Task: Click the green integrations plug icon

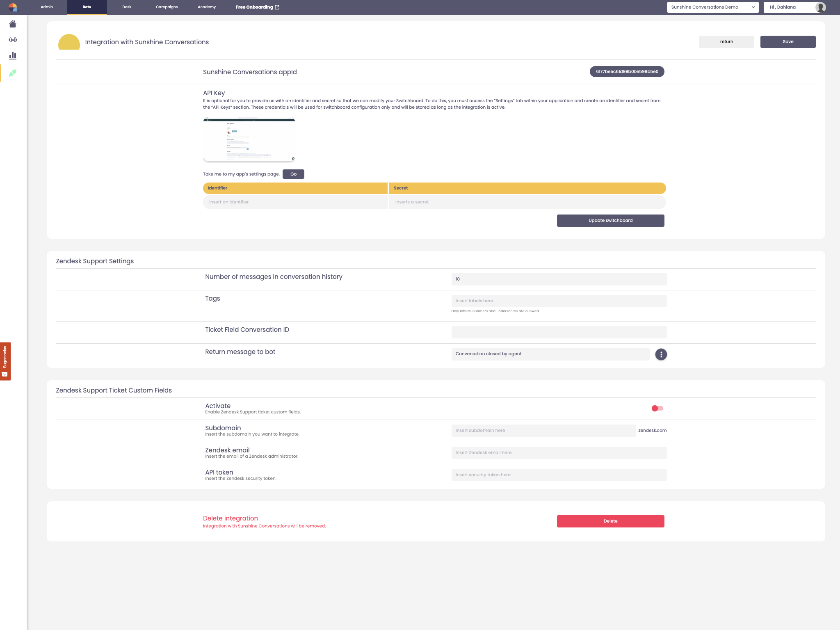Action: 13,73
